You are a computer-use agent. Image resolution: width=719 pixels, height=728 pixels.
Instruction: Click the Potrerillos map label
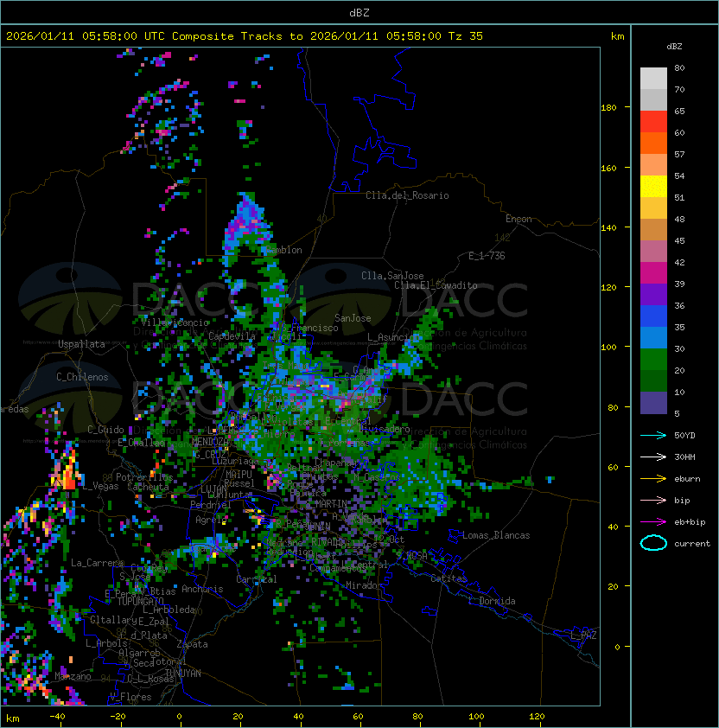click(x=144, y=477)
